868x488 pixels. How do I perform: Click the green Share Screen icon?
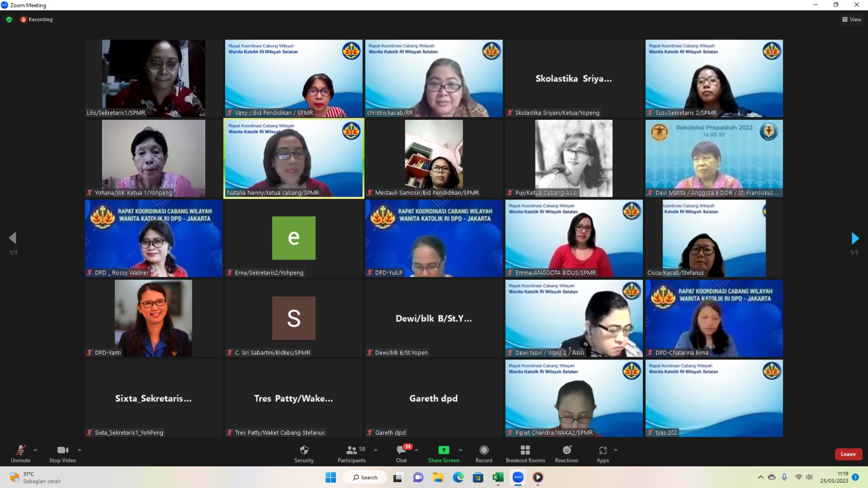click(443, 450)
